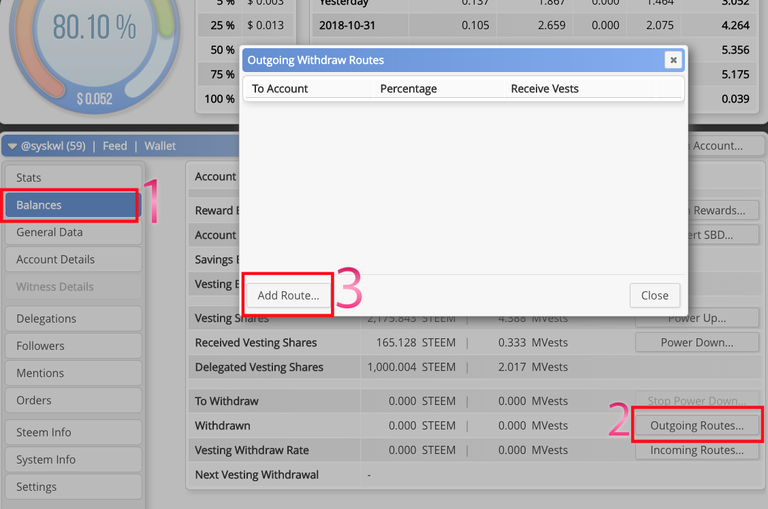Click the Incoming Routes... button

(696, 450)
